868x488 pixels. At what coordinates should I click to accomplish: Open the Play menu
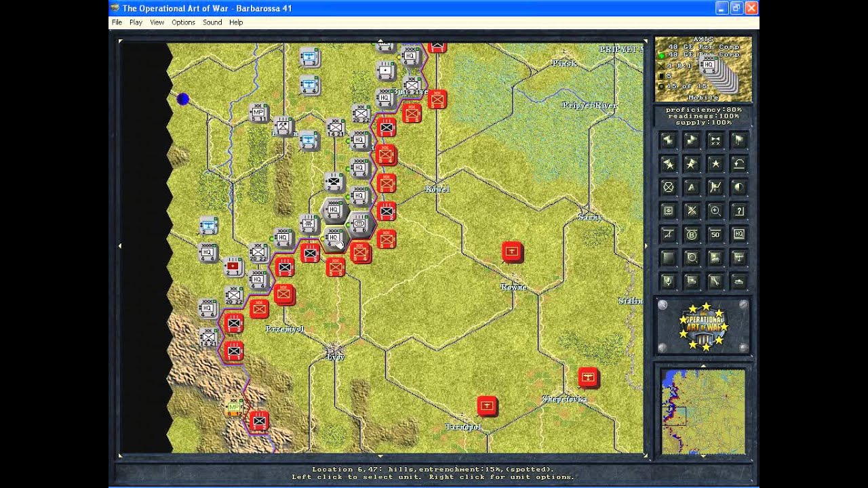(x=136, y=22)
